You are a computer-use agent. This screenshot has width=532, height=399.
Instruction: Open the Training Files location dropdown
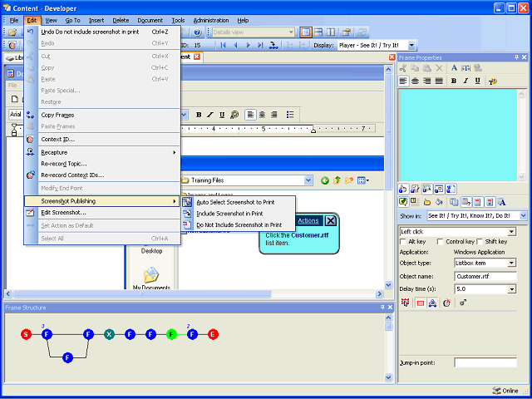click(x=308, y=180)
